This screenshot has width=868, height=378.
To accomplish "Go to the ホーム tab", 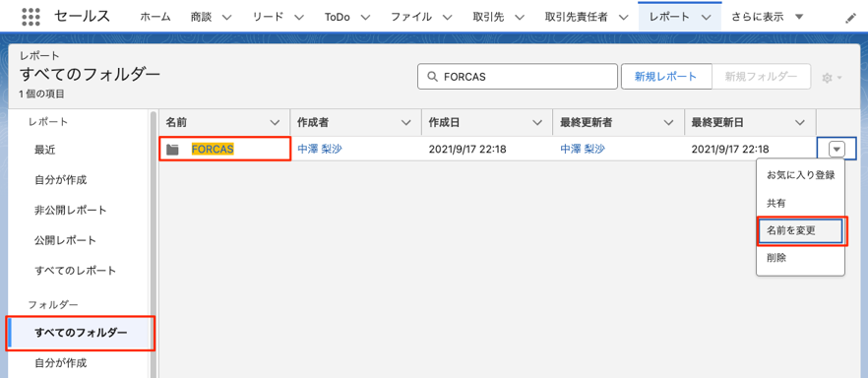I will (155, 17).
